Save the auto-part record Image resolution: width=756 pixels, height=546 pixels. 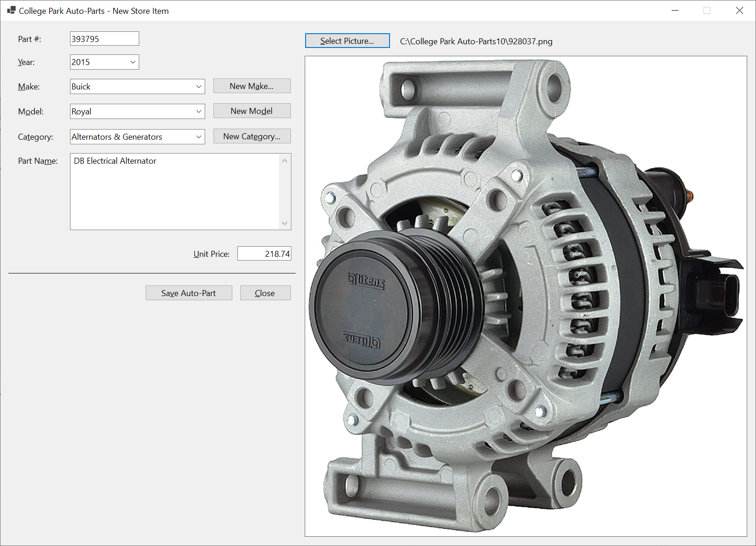click(x=189, y=293)
